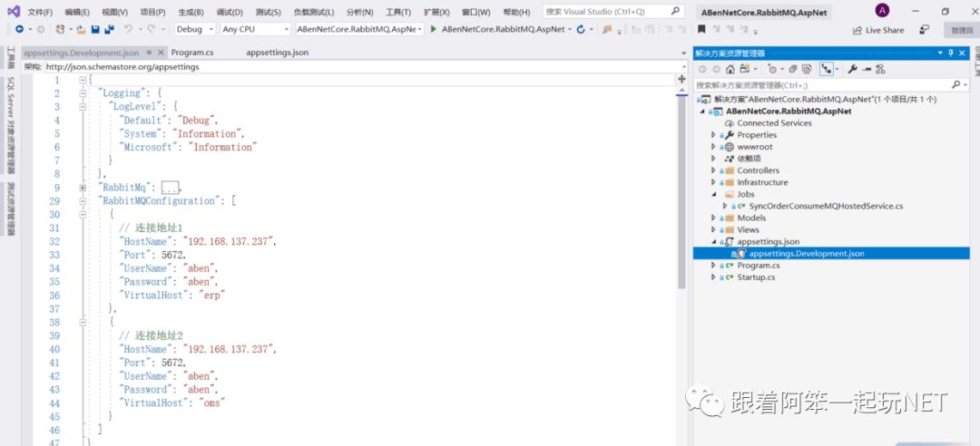The image size is (980, 446).
Task: Pin the Solution Explorer panel
Action: (951, 53)
